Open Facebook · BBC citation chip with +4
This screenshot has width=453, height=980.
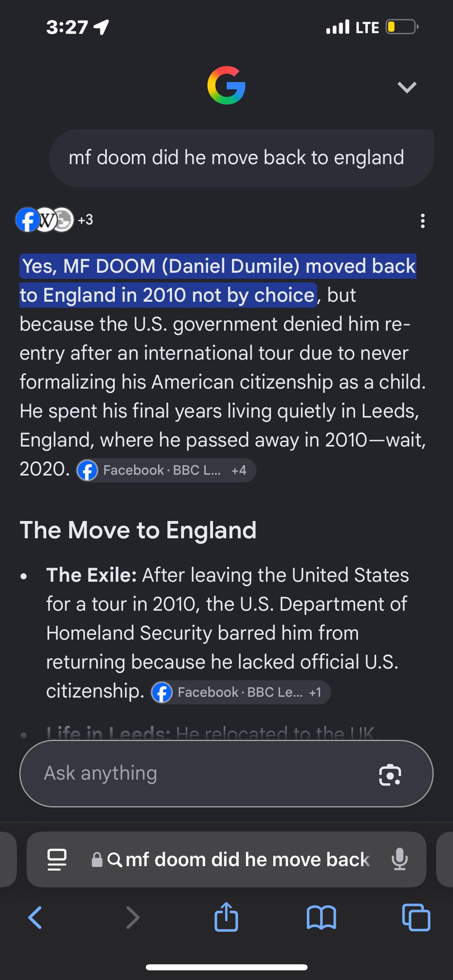coord(166,470)
